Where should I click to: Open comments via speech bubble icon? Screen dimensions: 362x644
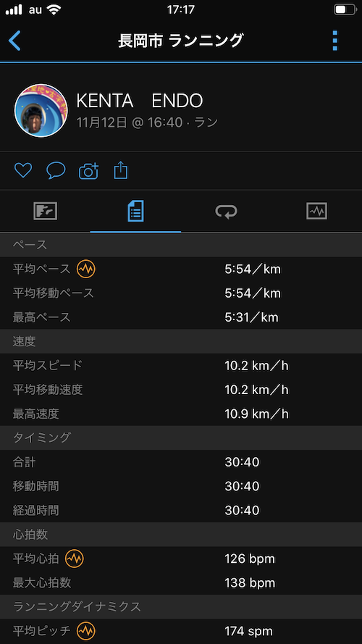(x=56, y=170)
